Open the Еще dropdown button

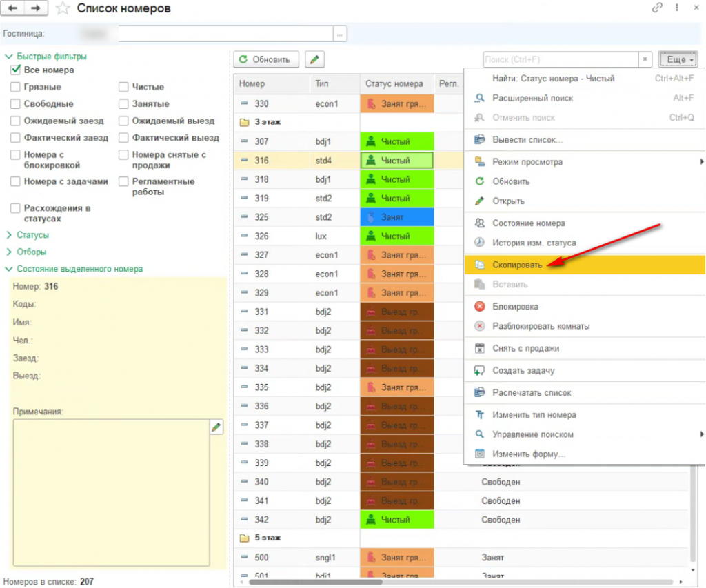(x=678, y=59)
